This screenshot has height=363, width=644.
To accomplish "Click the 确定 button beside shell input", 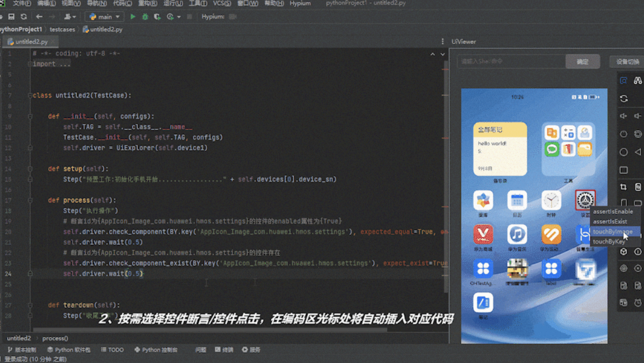I will click(x=582, y=62).
